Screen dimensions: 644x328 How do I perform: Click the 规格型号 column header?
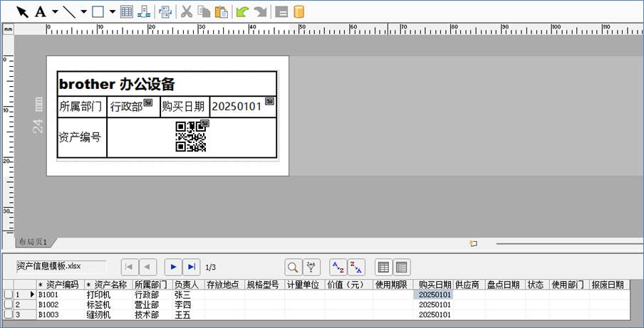tap(265, 285)
